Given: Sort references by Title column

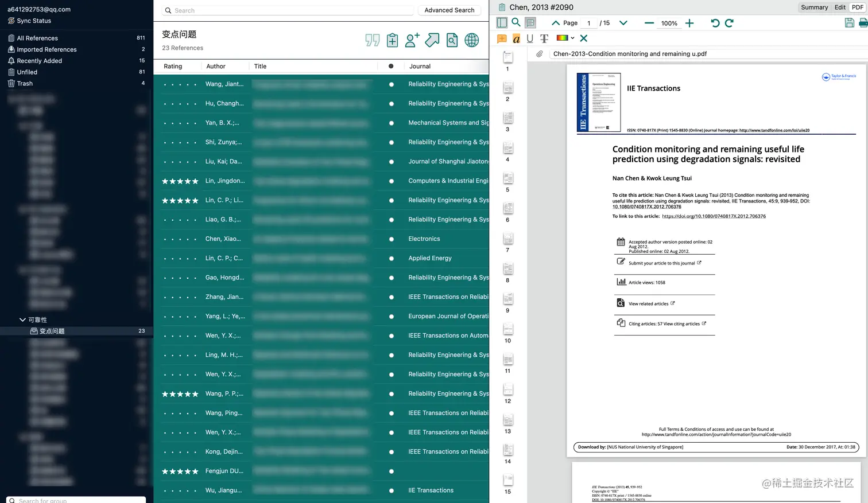Looking at the screenshot, I should pos(260,67).
